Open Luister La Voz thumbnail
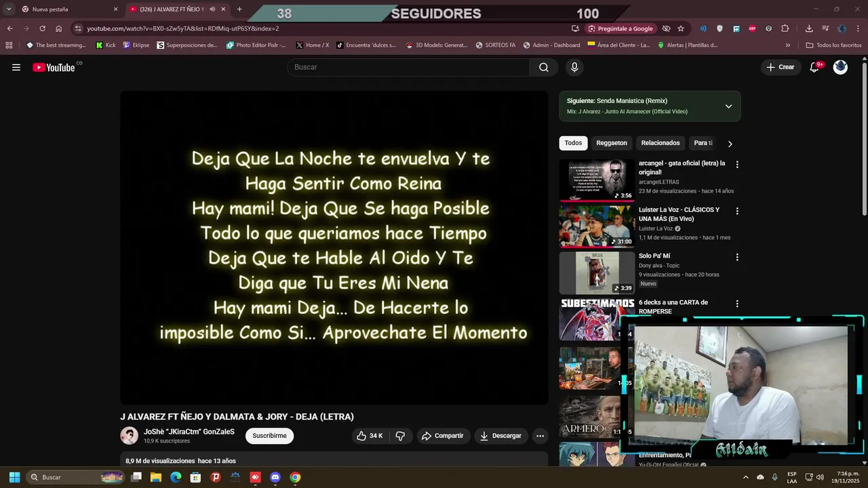Screen dimensions: 868x488 point(597,226)
